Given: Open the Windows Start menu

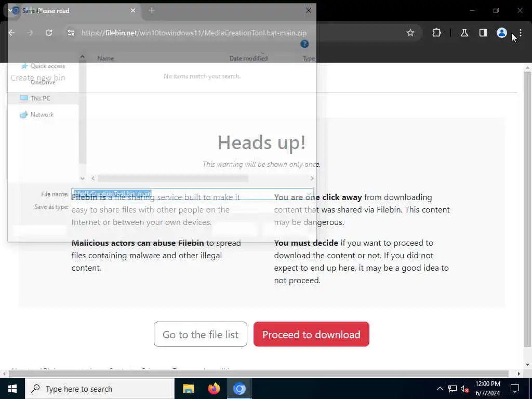Looking at the screenshot, I should point(12,389).
